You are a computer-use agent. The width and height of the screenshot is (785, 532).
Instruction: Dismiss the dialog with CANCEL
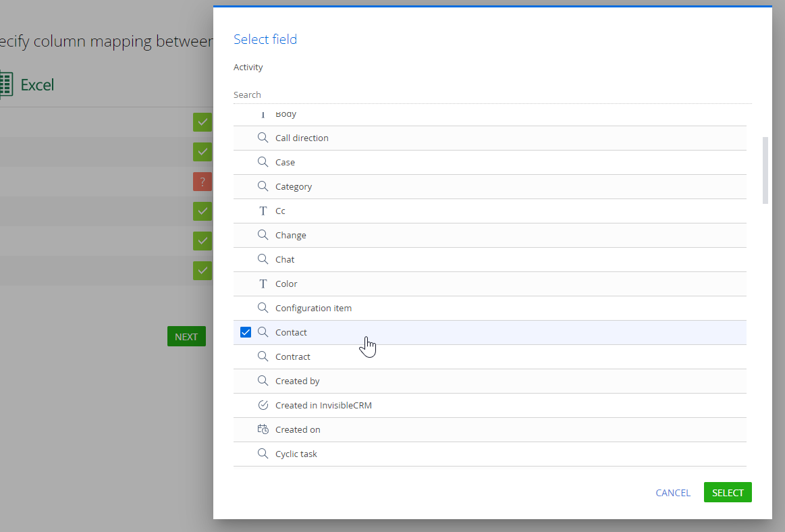pyautogui.click(x=673, y=493)
